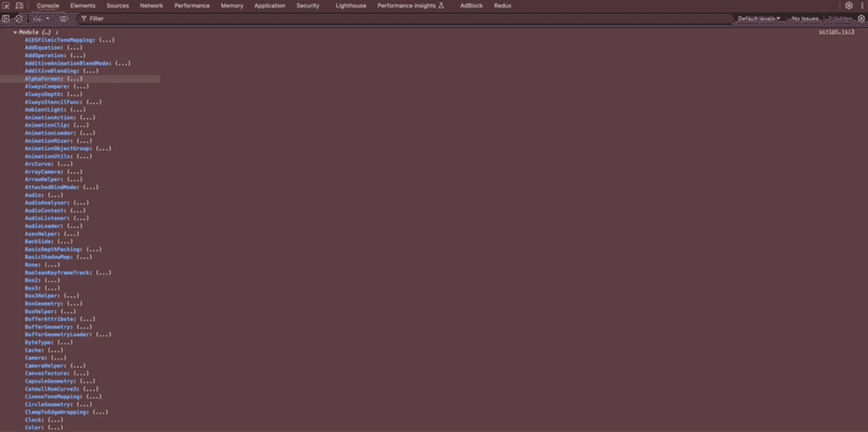Open the Lighthouse tab
The image size is (868, 432).
point(351,5)
